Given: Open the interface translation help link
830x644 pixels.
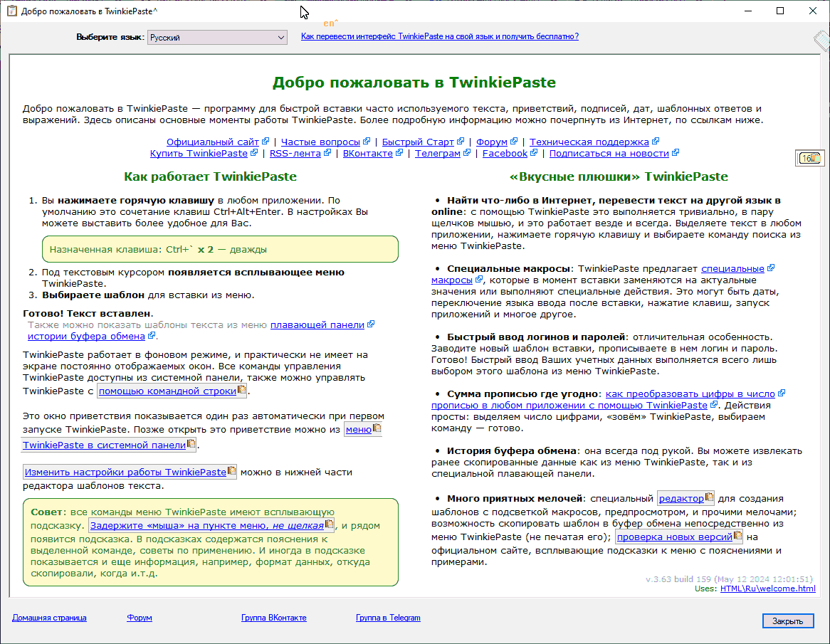Looking at the screenshot, I should [x=439, y=36].
